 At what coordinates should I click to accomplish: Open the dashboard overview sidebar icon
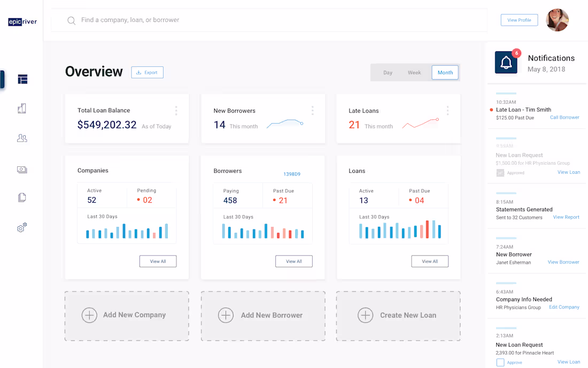tap(22, 79)
